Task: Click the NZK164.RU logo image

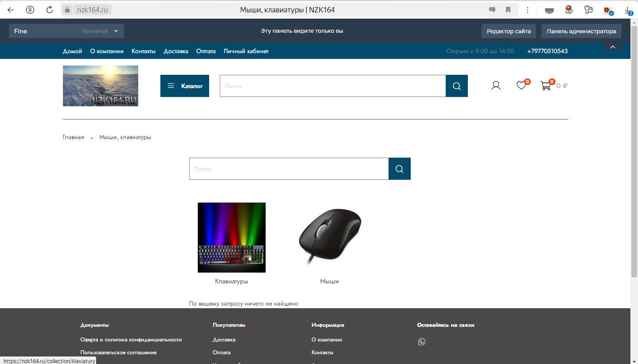Action: 101,86
